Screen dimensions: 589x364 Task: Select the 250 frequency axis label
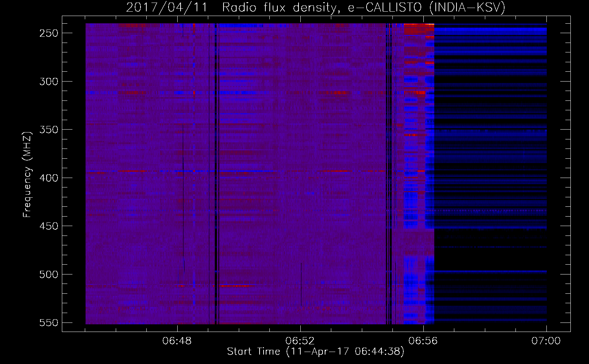click(49, 33)
